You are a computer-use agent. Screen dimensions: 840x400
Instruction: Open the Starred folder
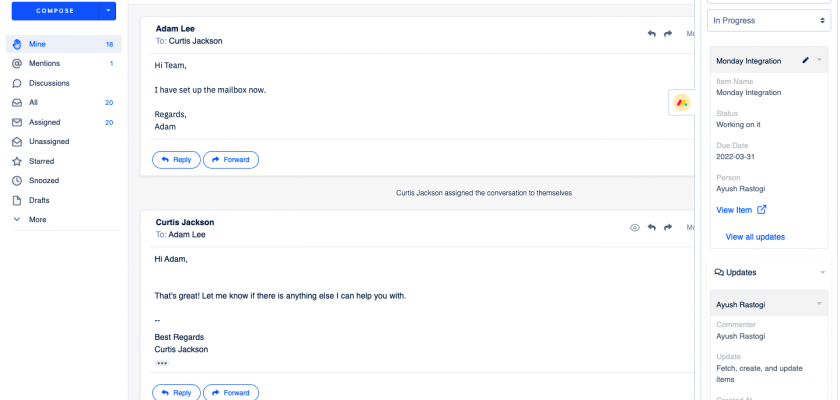pos(42,161)
